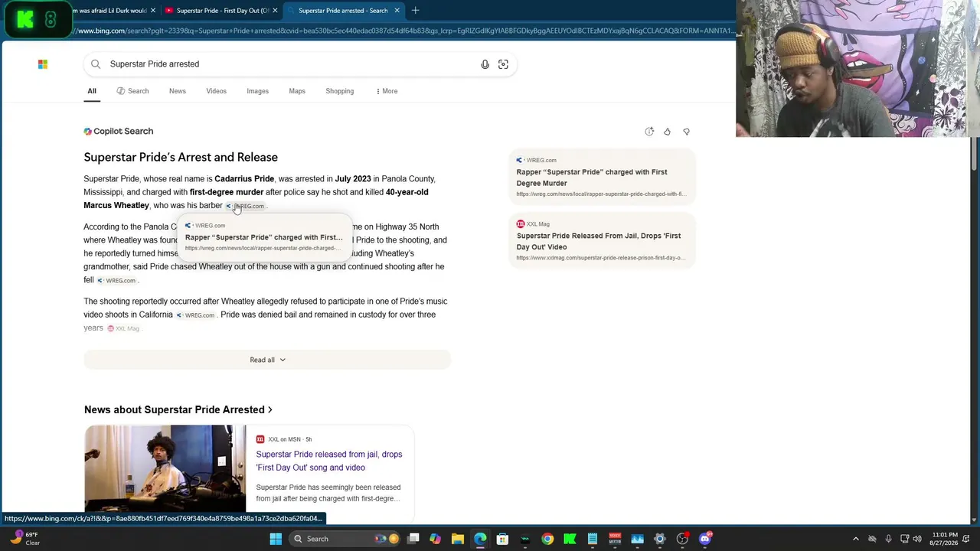Give the Copilot answer a thumbs down
The width and height of the screenshot is (980, 551).
click(x=686, y=132)
